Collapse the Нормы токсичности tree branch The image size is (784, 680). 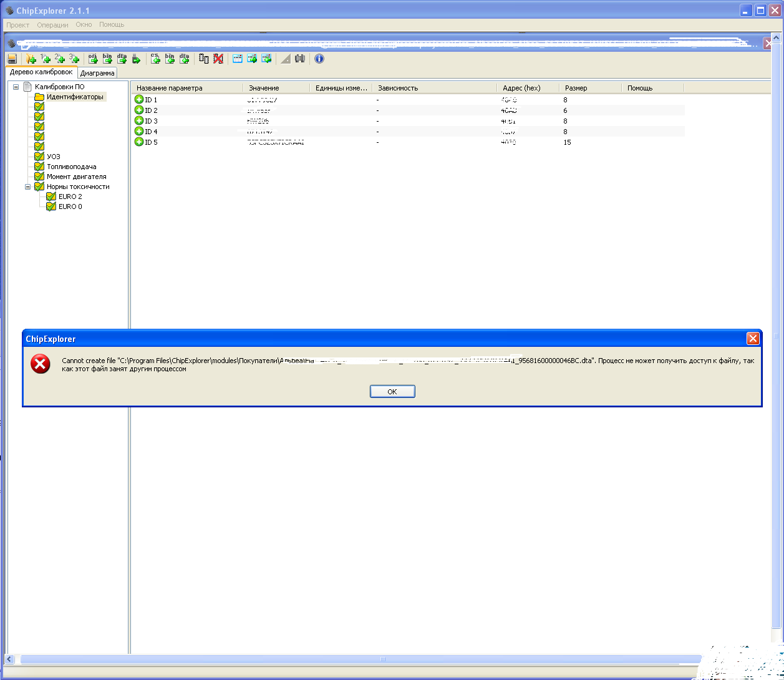coord(28,187)
